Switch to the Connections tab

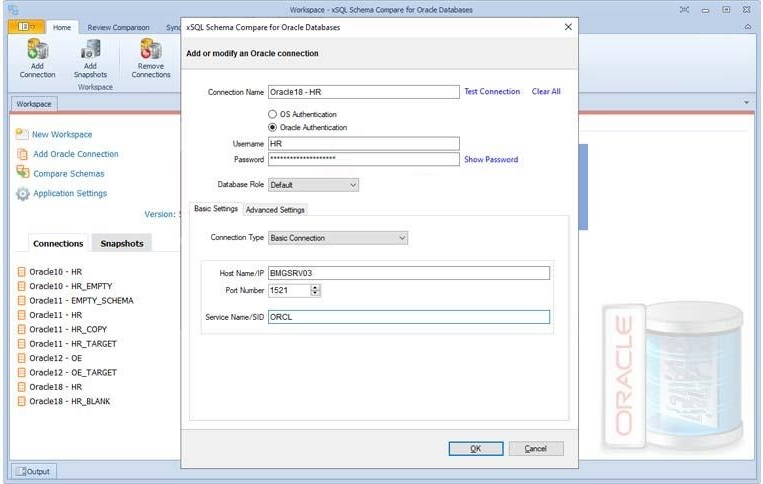(x=58, y=243)
